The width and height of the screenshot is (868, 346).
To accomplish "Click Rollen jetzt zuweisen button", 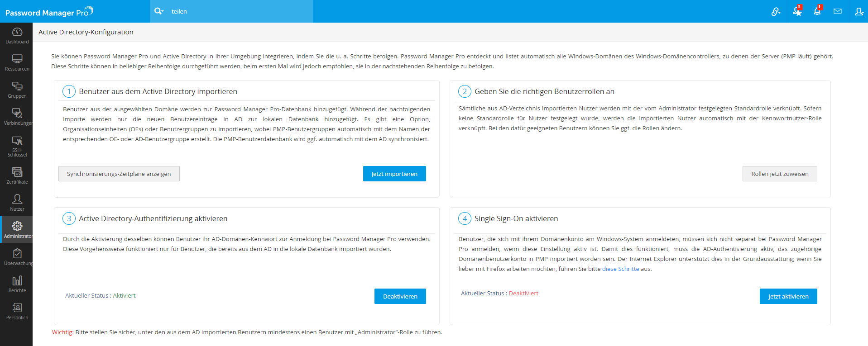I will coord(780,174).
